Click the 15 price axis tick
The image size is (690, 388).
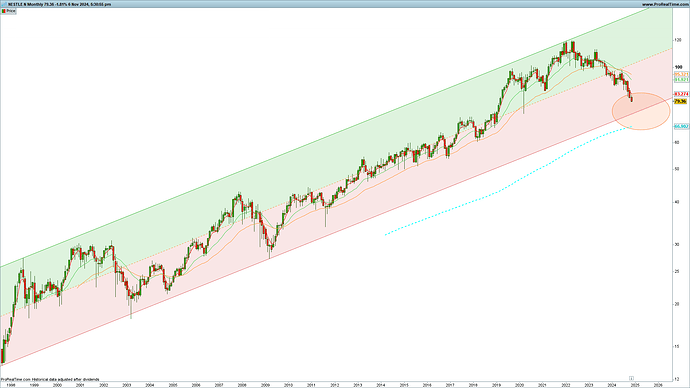(678, 346)
